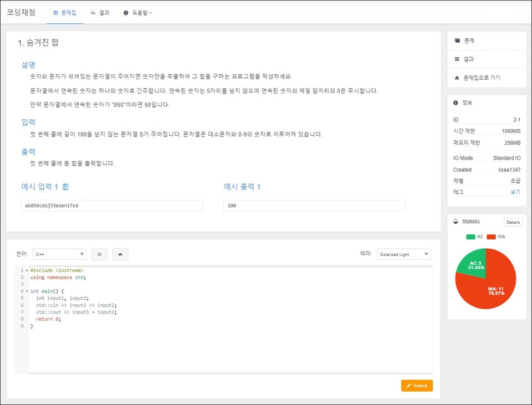Click the Submit button
The image size is (532, 405).
[x=417, y=386]
